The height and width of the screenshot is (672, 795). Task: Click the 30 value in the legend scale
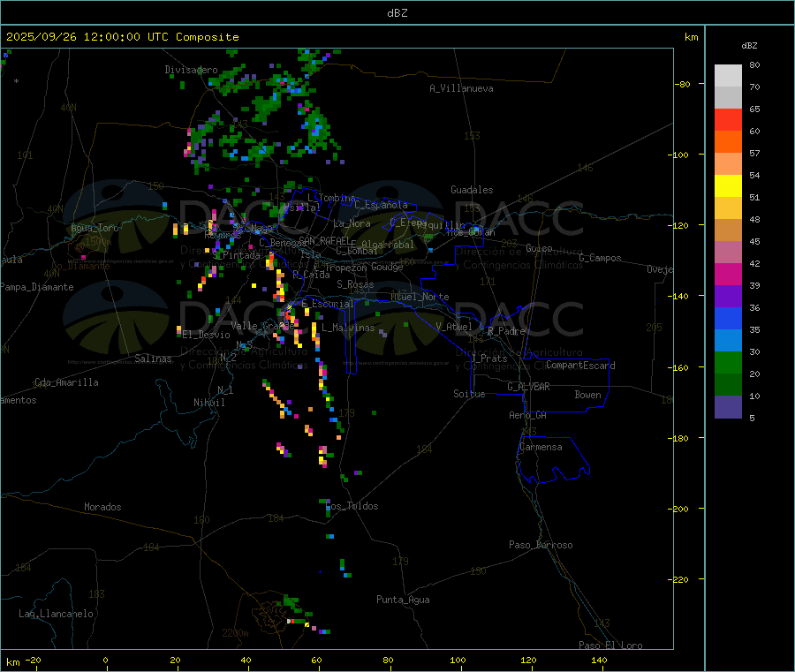(754, 352)
